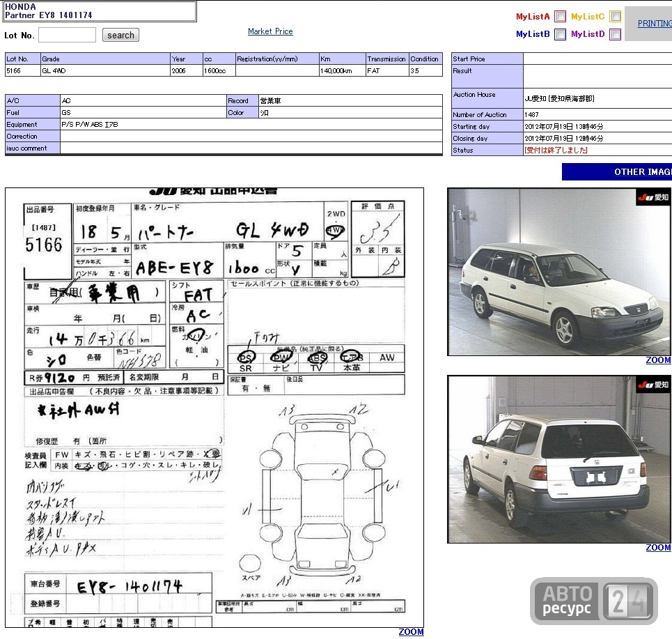Click the search button
This screenshot has width=672, height=639.
tap(120, 35)
